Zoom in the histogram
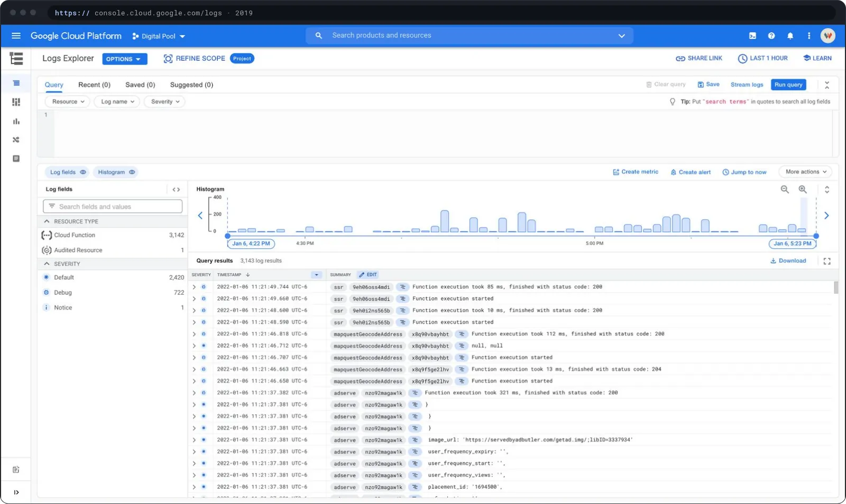The image size is (846, 504). click(803, 189)
